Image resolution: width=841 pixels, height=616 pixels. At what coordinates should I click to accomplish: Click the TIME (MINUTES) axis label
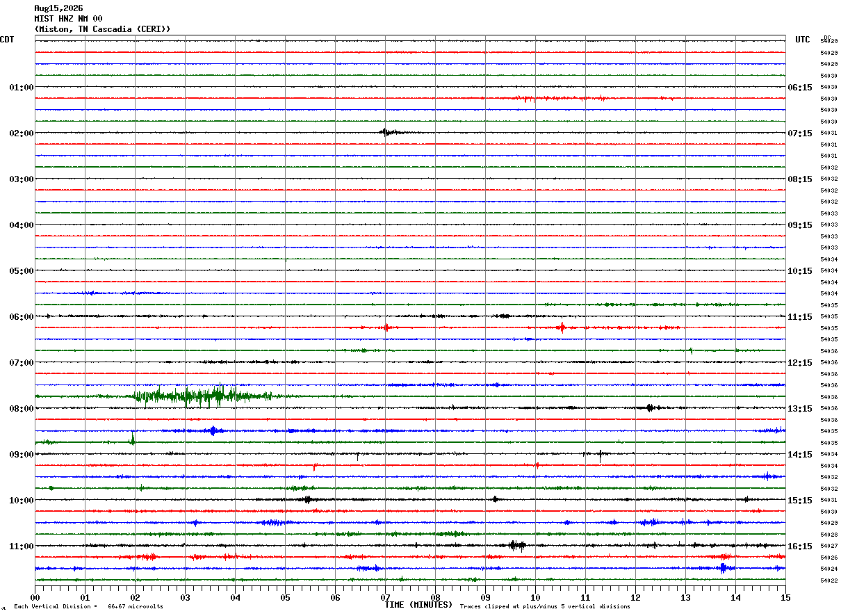pos(418,605)
